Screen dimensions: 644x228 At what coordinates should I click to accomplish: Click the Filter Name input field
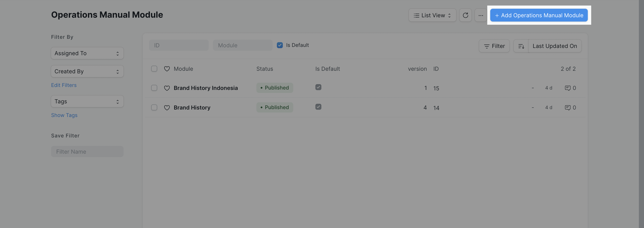87,152
